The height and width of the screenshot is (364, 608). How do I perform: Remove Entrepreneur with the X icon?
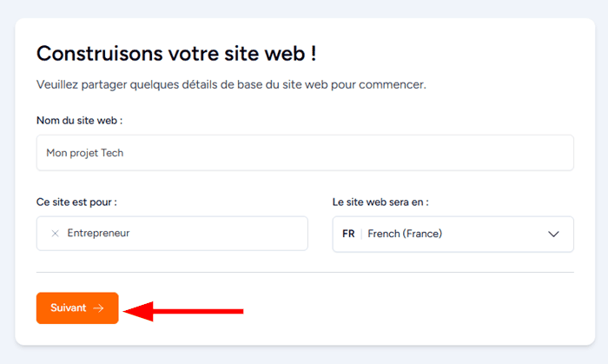(x=55, y=233)
